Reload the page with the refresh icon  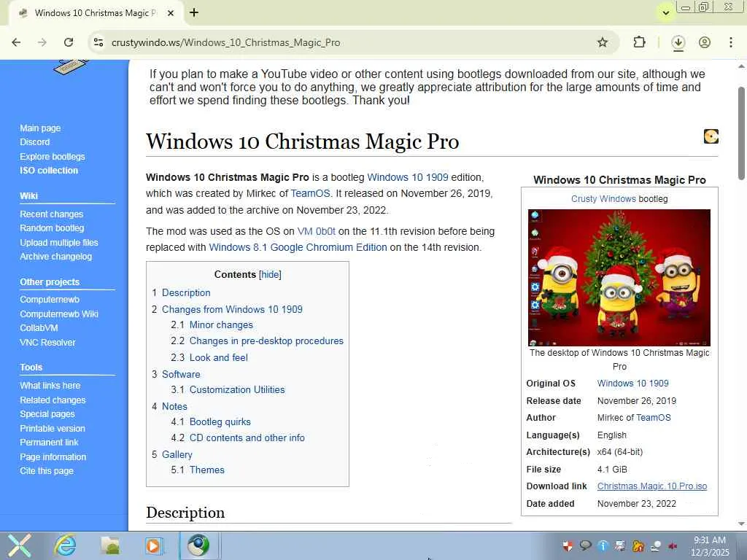69,42
